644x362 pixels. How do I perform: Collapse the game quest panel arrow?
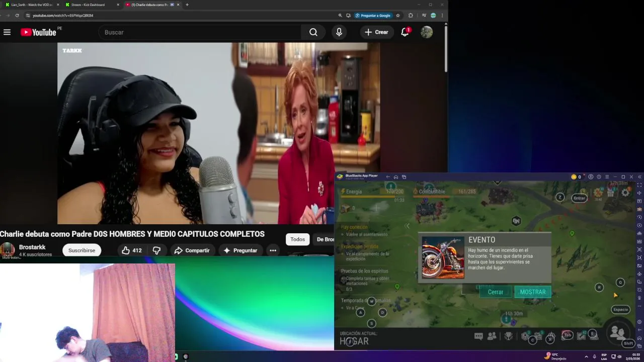(408, 226)
